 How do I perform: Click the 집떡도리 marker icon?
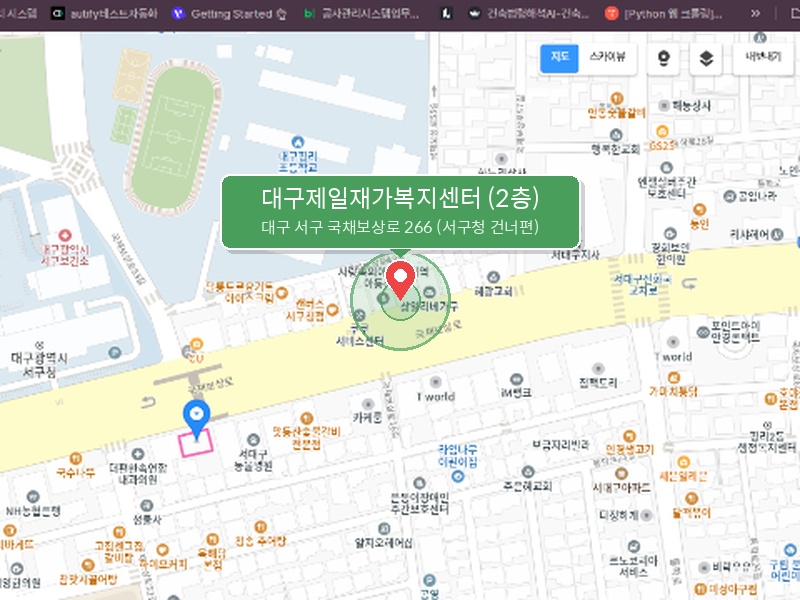coord(598,368)
